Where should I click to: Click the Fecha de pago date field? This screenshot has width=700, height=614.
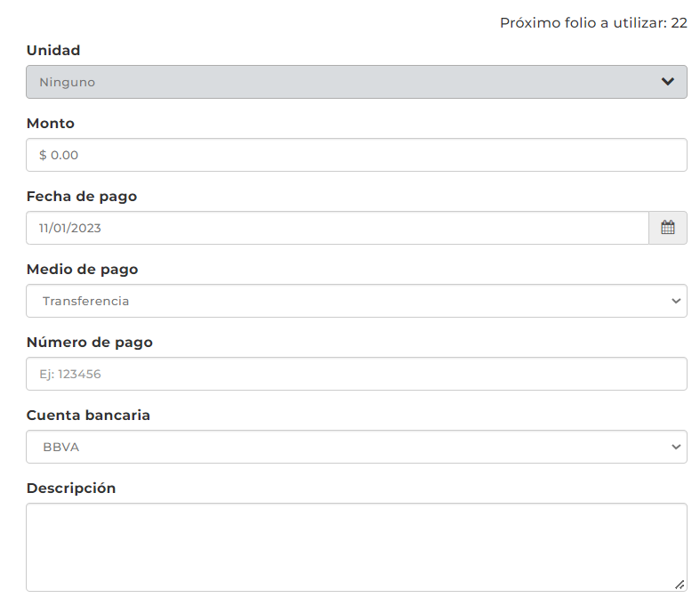coord(338,228)
